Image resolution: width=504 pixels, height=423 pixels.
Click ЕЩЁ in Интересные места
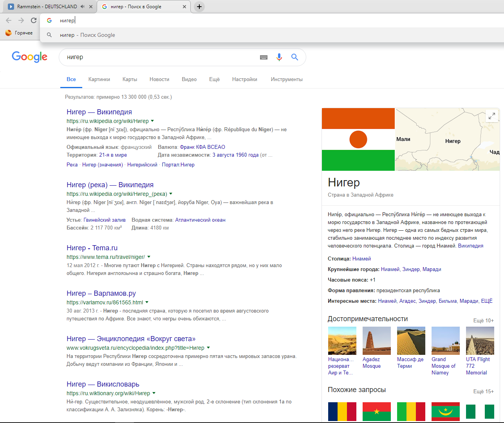point(487,301)
